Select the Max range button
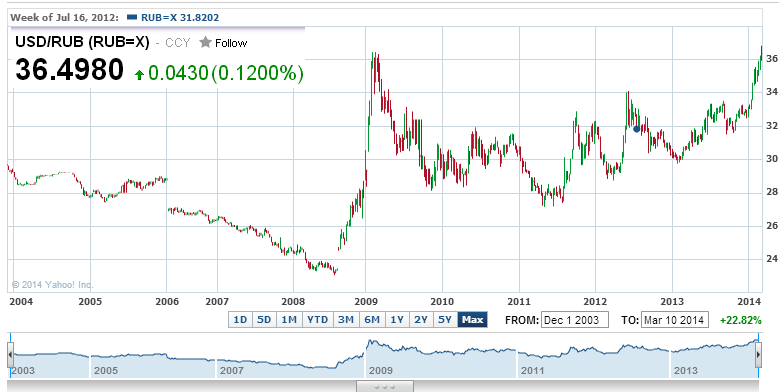This screenshot has height=392, width=779. pyautogui.click(x=472, y=320)
